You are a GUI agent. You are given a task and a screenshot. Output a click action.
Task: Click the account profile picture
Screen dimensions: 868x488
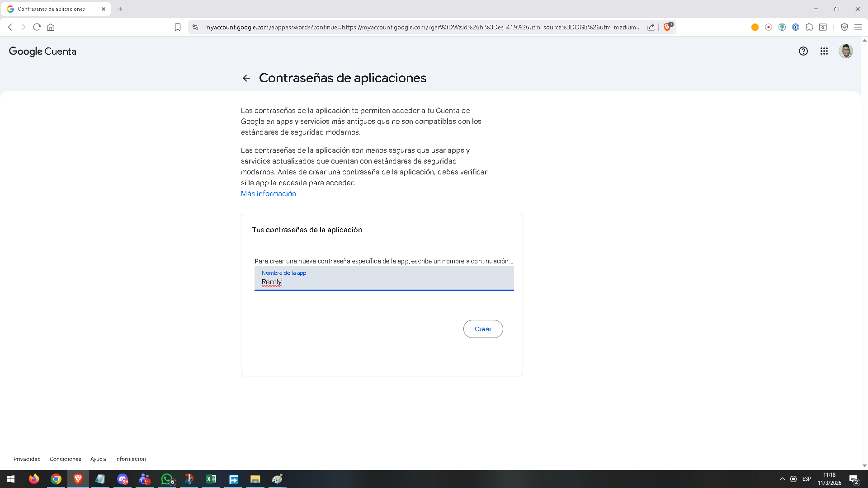[845, 51]
